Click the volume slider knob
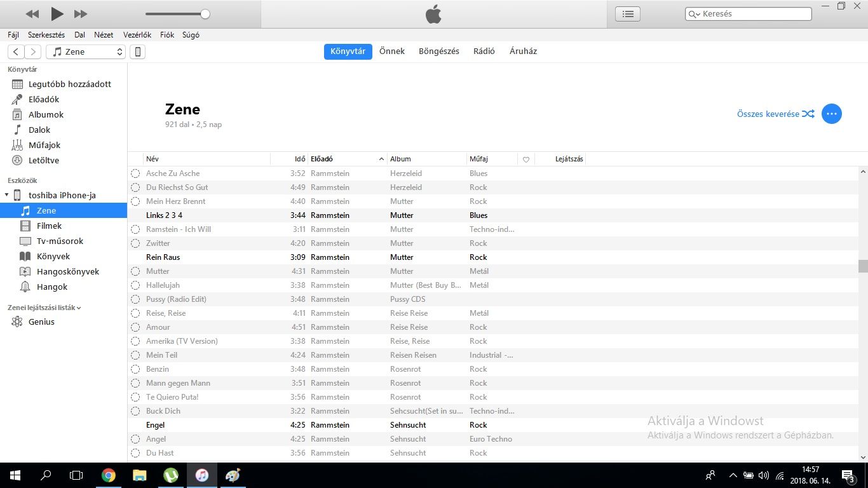The width and height of the screenshot is (868, 488). pyautogui.click(x=205, y=14)
